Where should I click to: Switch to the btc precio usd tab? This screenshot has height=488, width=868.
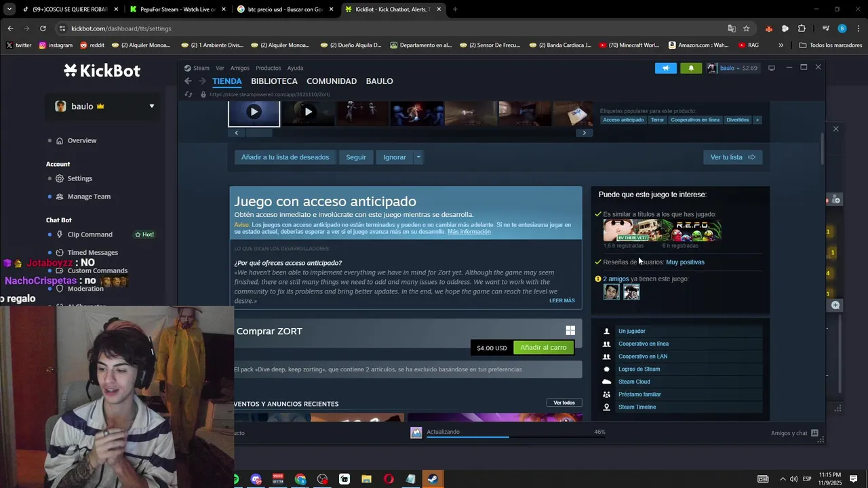(285, 9)
